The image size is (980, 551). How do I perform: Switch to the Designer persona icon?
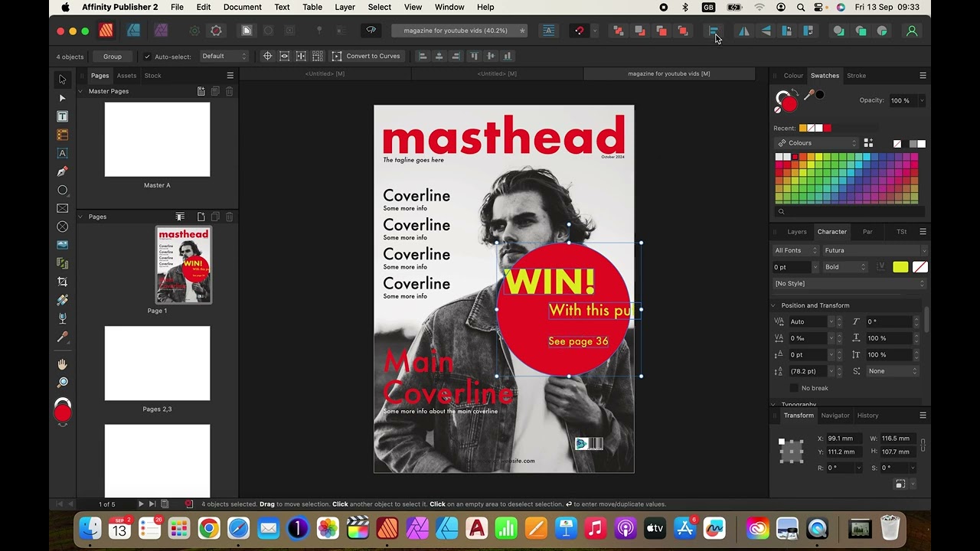[133, 31]
